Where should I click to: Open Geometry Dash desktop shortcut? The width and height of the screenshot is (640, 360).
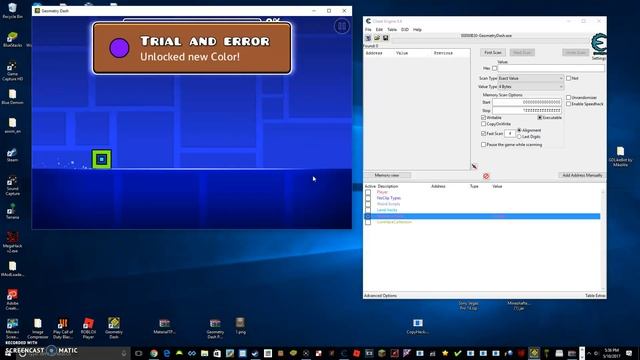(x=114, y=328)
